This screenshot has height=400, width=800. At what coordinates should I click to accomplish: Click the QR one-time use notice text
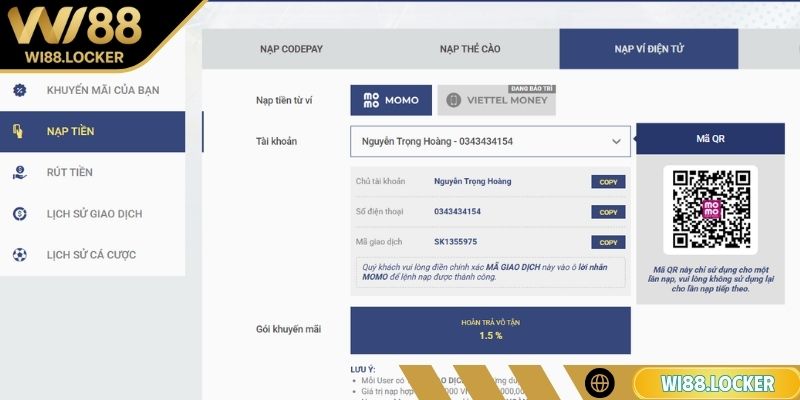coord(710,279)
